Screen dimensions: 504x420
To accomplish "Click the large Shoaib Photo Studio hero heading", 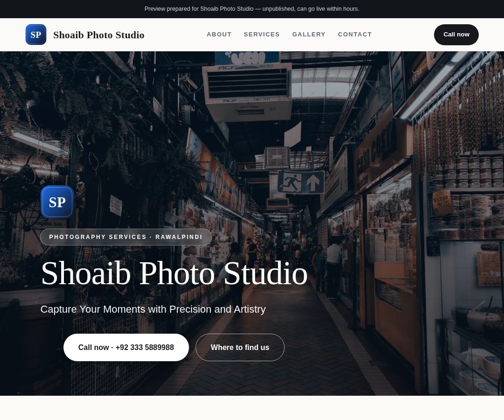I will pos(174,273).
